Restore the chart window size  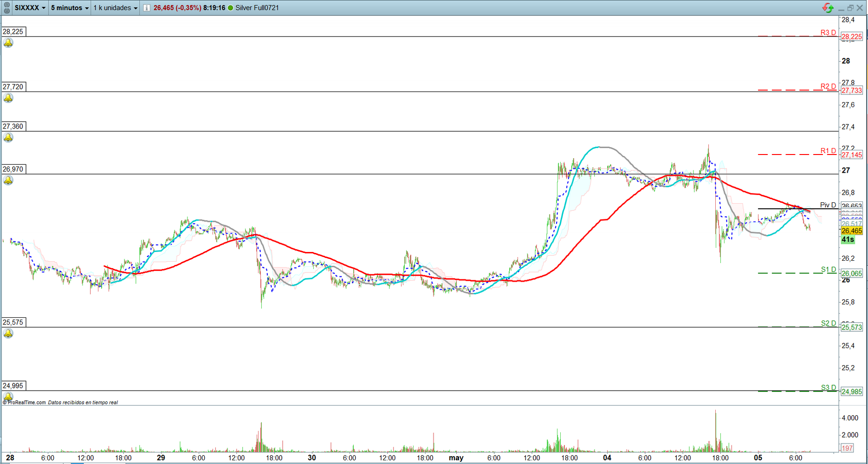tap(850, 8)
